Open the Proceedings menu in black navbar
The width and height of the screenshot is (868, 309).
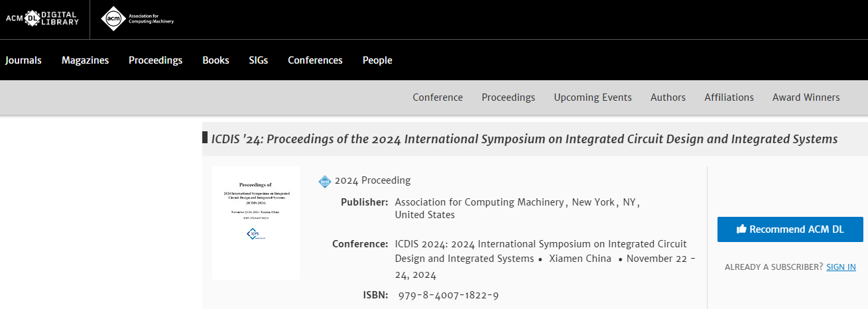155,60
